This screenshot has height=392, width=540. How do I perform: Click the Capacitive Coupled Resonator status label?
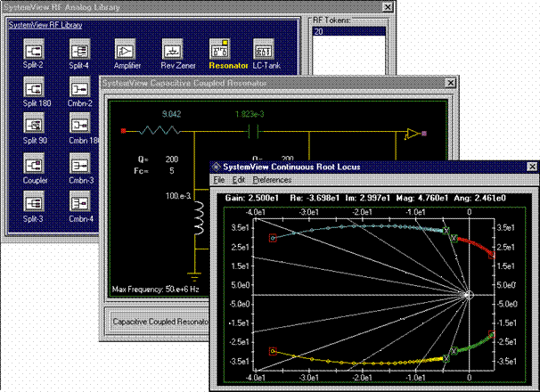click(160, 322)
